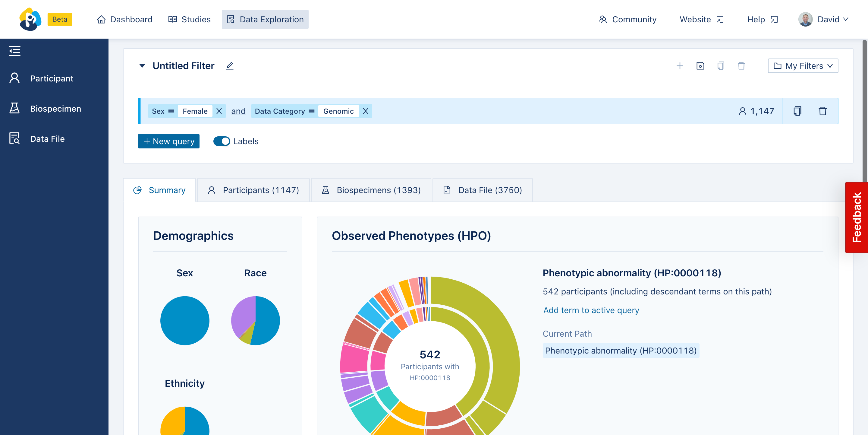Open the My Filters dropdown
Screen dimensions: 868x435
click(803, 66)
